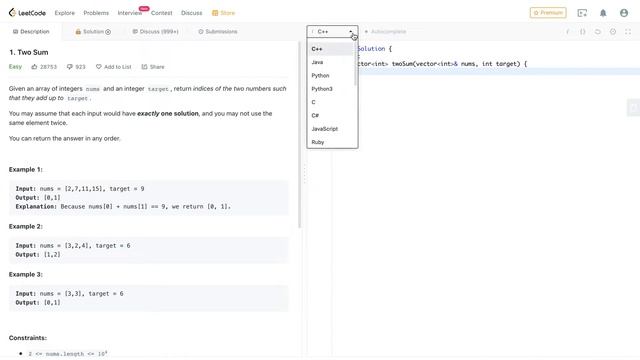
Task: Select Python3 from language list
Action: tap(330, 89)
